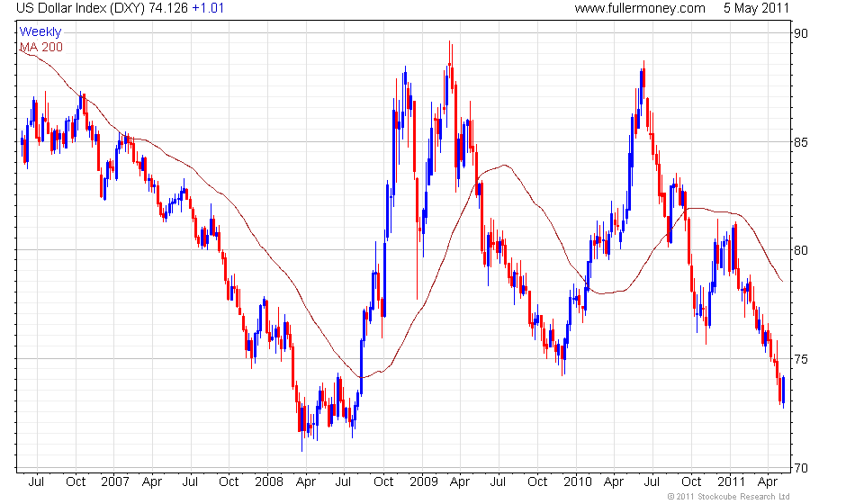Click the latest blue candlestick near 74
The width and height of the screenshot is (864, 504).
point(783,391)
